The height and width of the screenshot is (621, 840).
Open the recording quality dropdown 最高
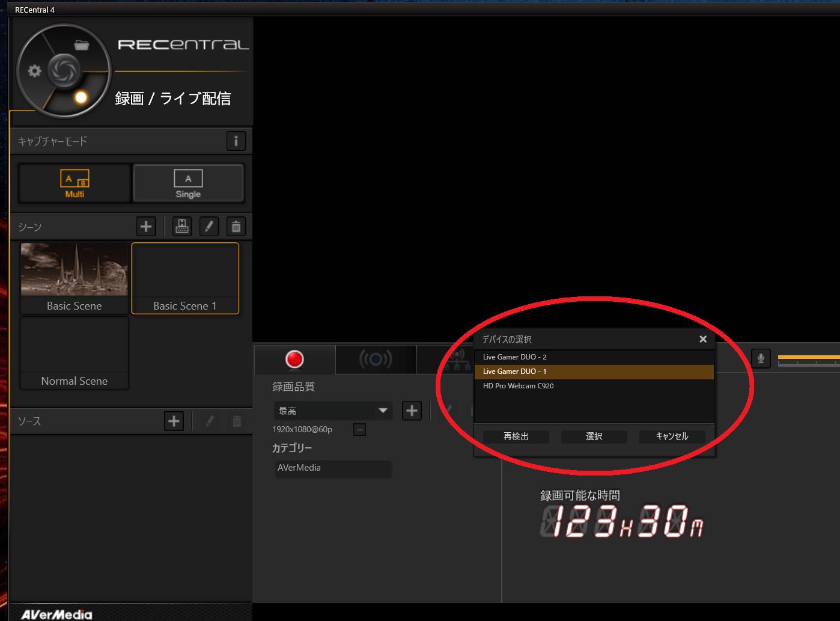[333, 411]
